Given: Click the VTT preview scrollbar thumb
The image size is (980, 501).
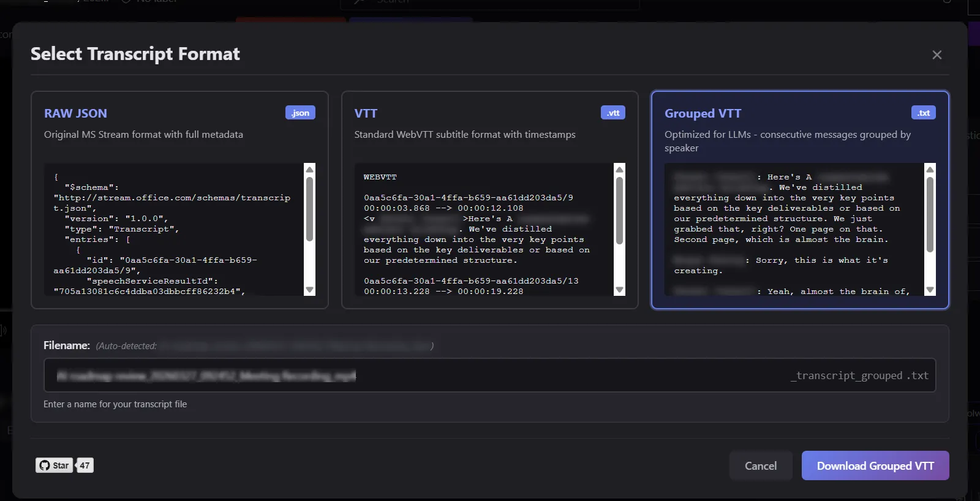Looking at the screenshot, I should (619, 211).
